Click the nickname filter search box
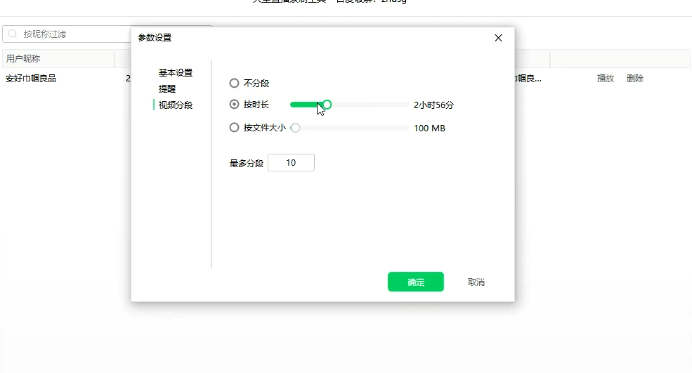The width and height of the screenshot is (692, 373). click(66, 34)
